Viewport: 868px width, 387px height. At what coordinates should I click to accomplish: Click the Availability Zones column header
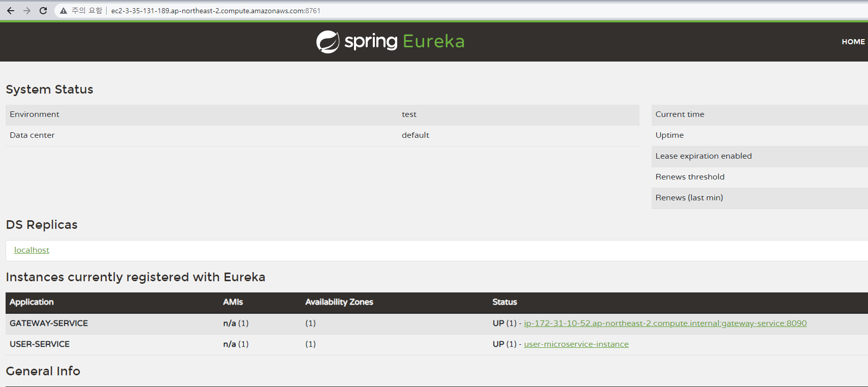[x=339, y=302]
